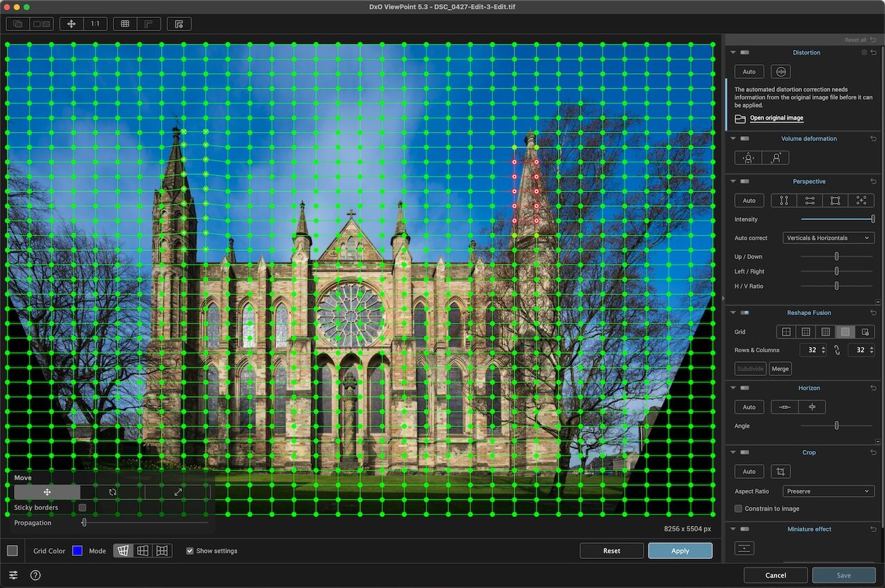Click the folder icon beside Open original image

[740, 118]
